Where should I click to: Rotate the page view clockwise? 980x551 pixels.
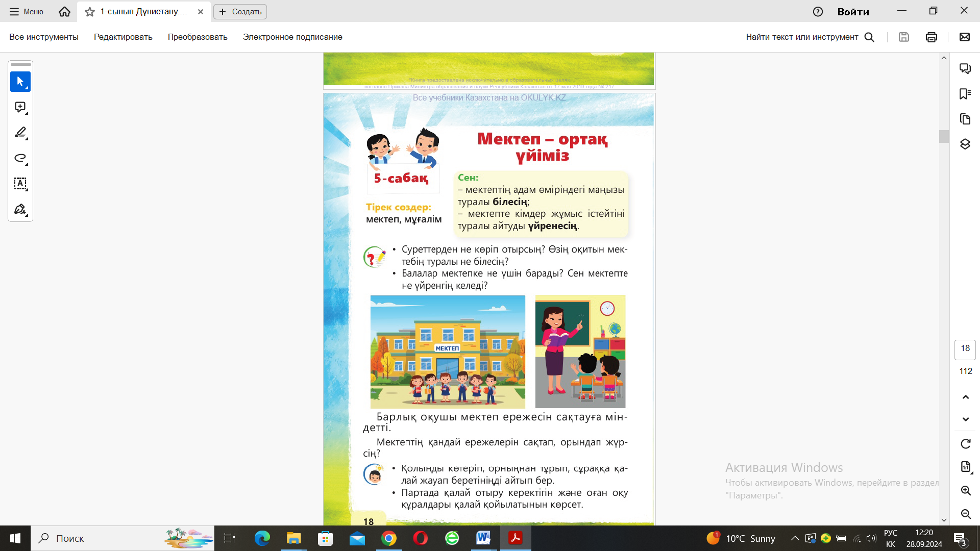965,444
